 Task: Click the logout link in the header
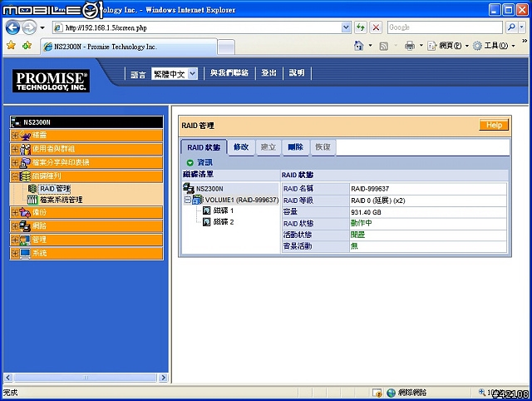(x=268, y=72)
